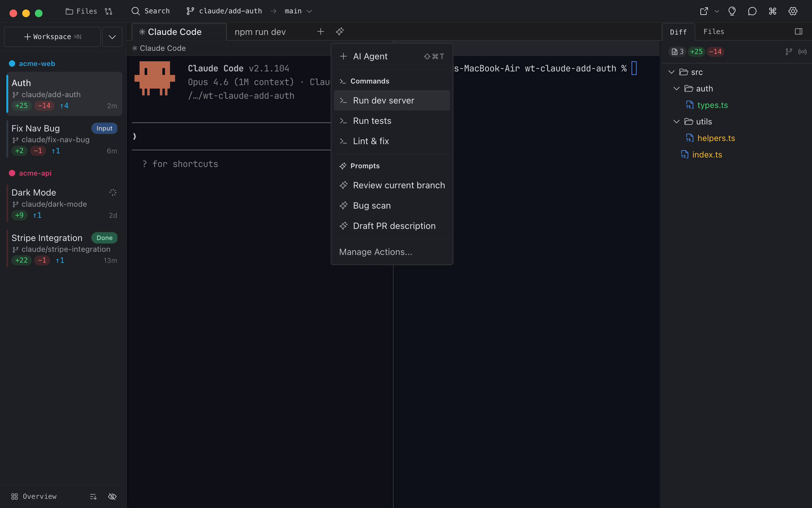Image resolution: width=812 pixels, height=508 pixels.
Task: Click the plus new tab icon
Action: point(320,31)
